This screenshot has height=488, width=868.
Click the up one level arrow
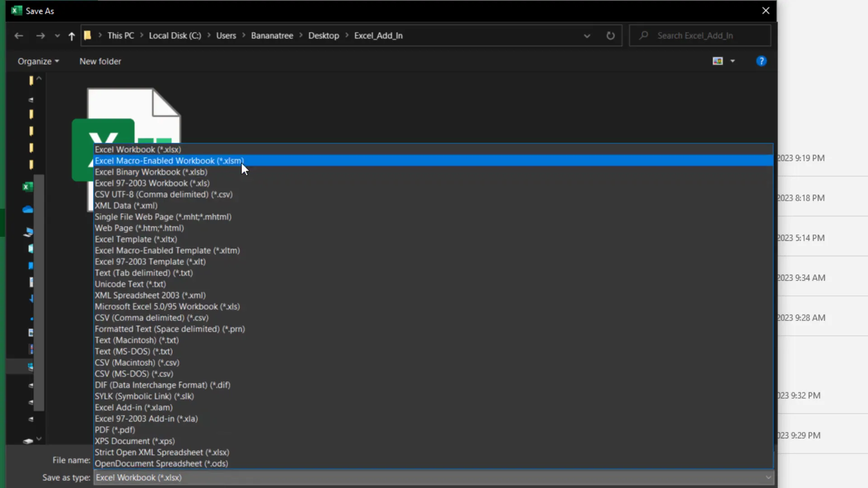pyautogui.click(x=71, y=36)
